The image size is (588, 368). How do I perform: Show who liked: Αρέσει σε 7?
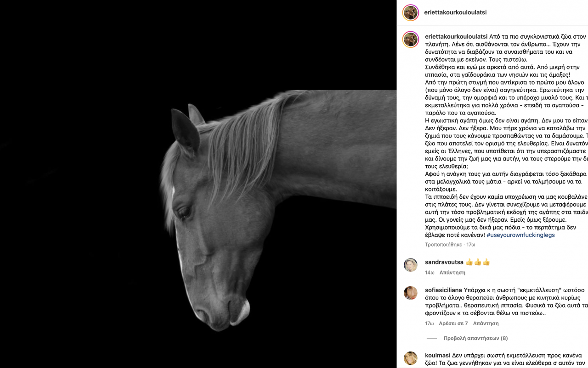(x=453, y=323)
